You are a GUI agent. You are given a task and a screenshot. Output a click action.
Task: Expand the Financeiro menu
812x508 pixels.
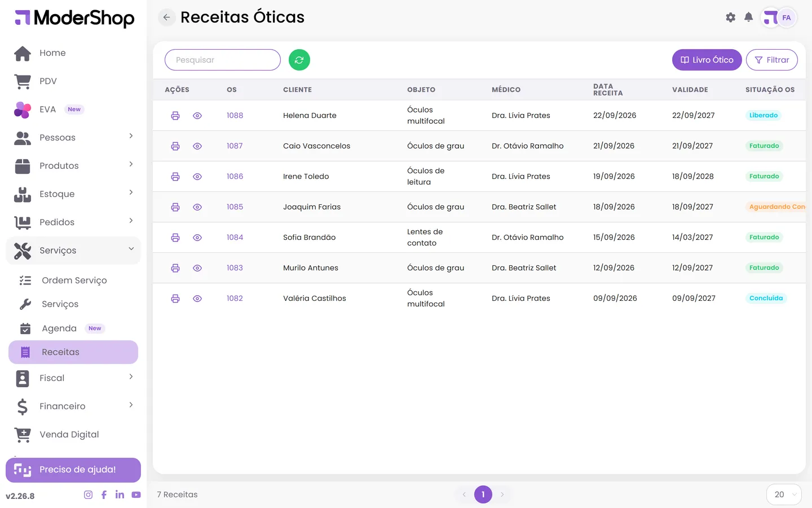click(x=73, y=406)
